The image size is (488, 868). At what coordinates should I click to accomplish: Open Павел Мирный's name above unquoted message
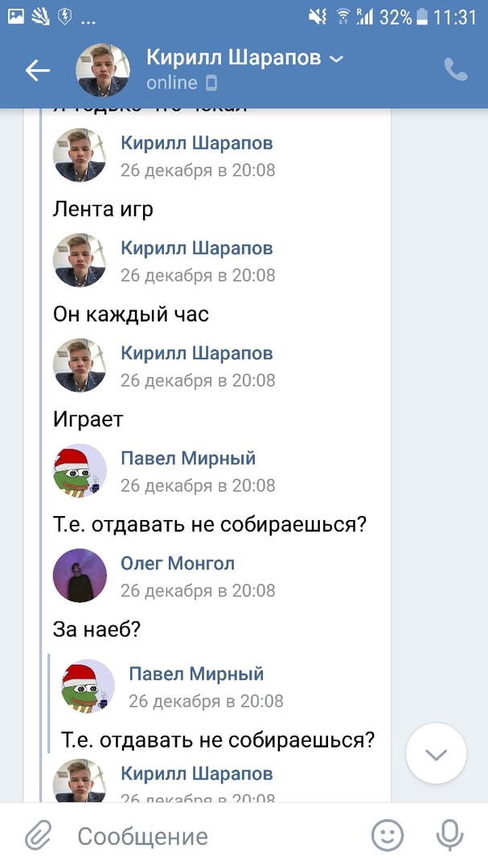tap(188, 458)
